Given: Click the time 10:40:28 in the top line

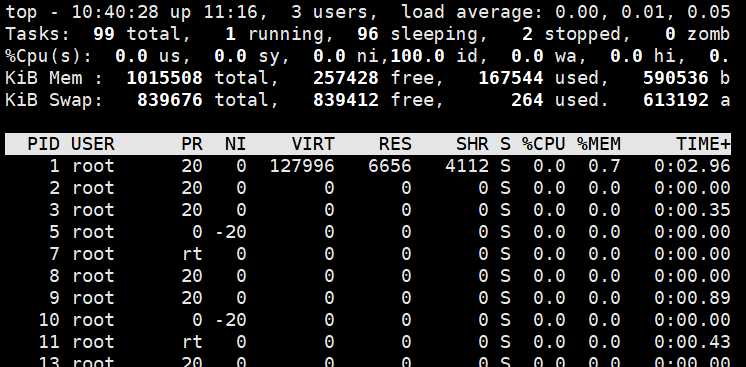Looking at the screenshot, I should (115, 12).
